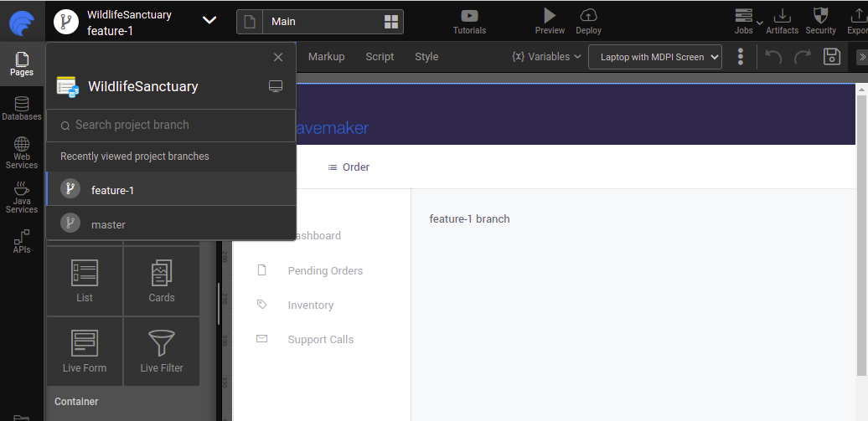Image resolution: width=868 pixels, height=421 pixels.
Task: Open the Jobs dropdown menu
Action: tap(745, 20)
